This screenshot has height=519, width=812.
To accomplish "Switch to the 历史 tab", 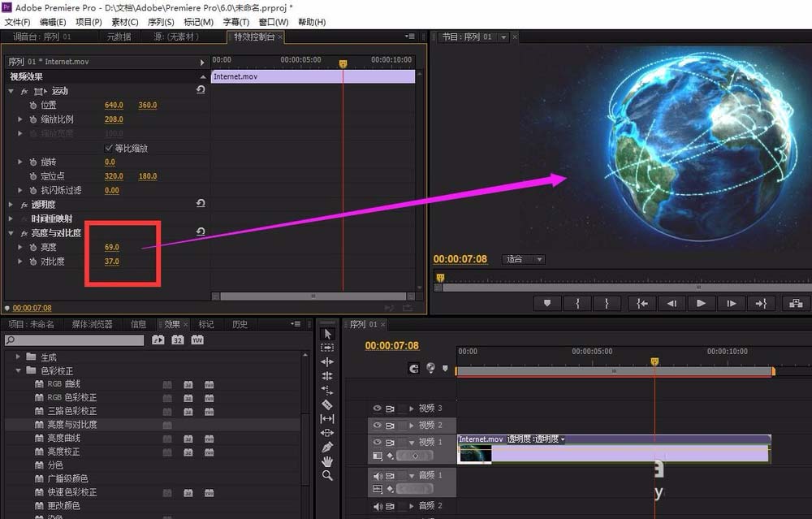I will click(x=239, y=324).
